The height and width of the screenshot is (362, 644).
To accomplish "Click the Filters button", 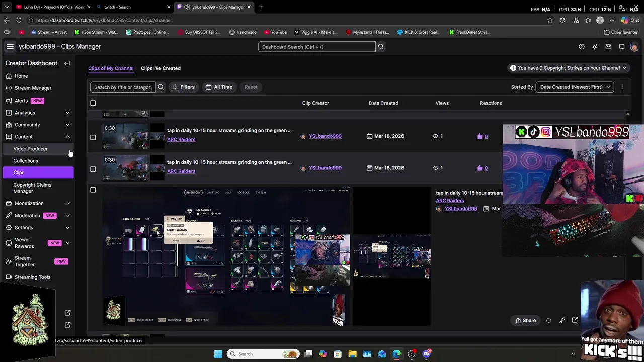I will 183,87.
